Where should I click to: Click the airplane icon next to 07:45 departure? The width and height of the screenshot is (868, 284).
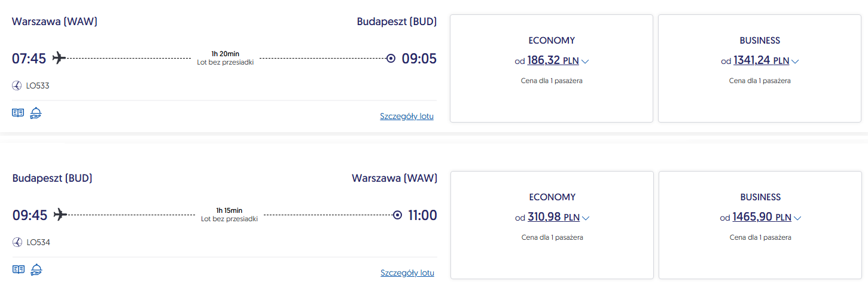pos(59,58)
